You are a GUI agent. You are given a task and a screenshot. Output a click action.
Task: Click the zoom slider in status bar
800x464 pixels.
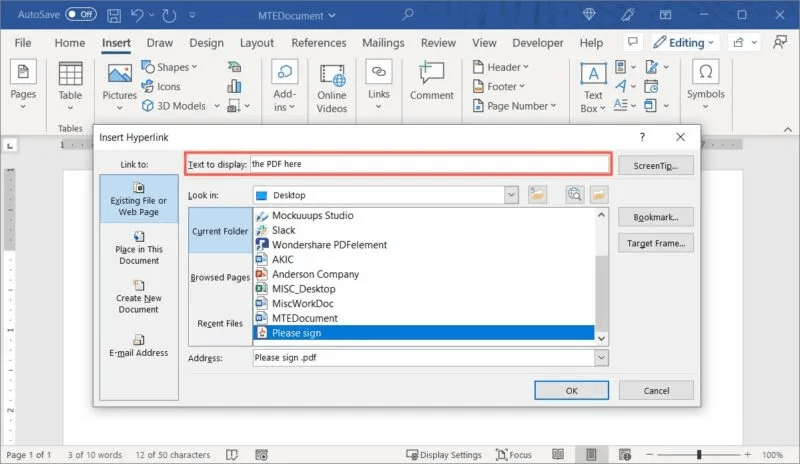pyautogui.click(x=699, y=454)
